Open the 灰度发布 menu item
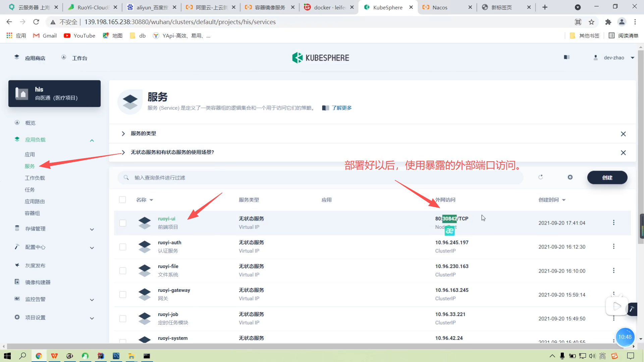The height and width of the screenshot is (362, 644). (35, 265)
